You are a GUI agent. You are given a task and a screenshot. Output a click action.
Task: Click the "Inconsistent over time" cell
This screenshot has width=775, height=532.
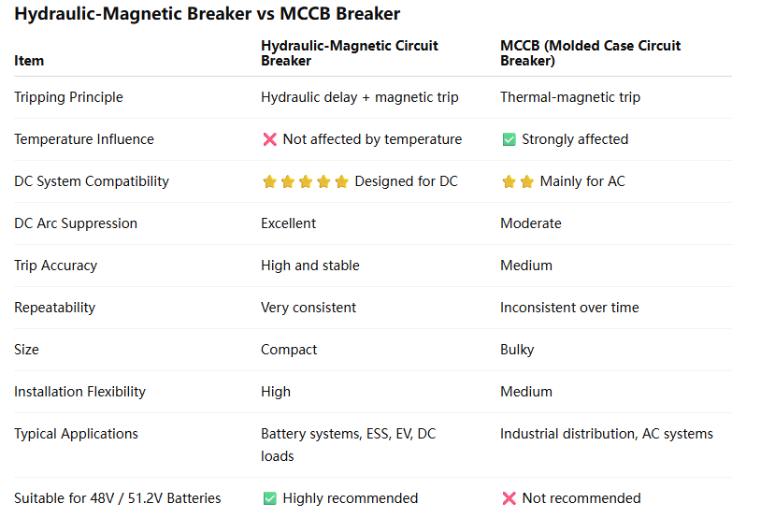pyautogui.click(x=569, y=308)
